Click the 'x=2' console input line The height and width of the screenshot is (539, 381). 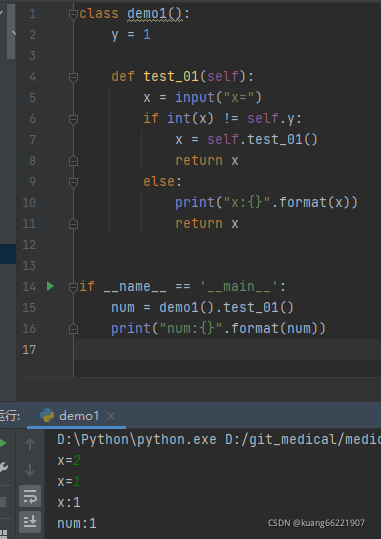point(69,460)
